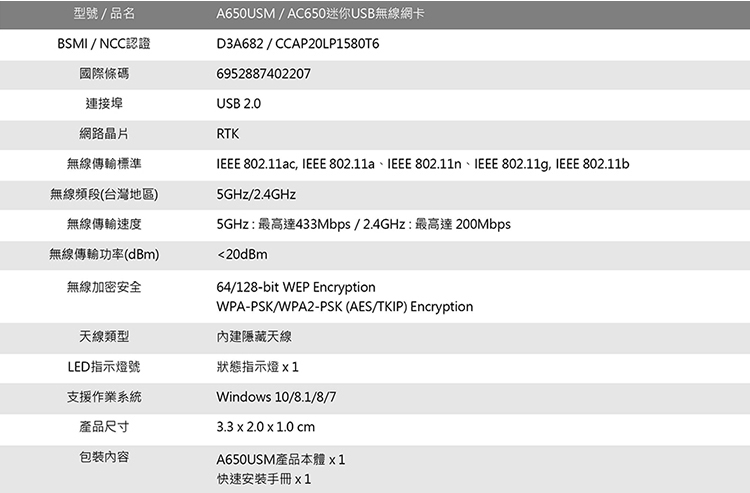Click the 快速安裝手冊 x 1 package item
The image size is (750, 493).
pyautogui.click(x=264, y=479)
